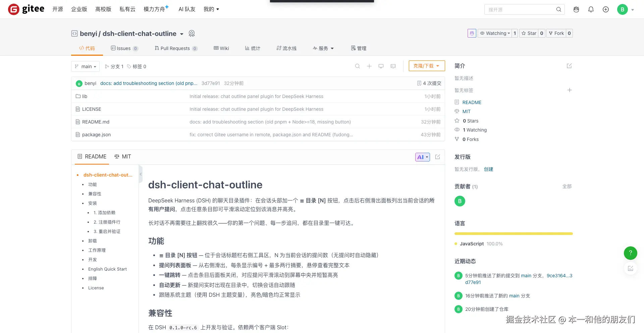This screenshot has height=333, width=644.
Task: Expand the user account caret
Action: [633, 10]
